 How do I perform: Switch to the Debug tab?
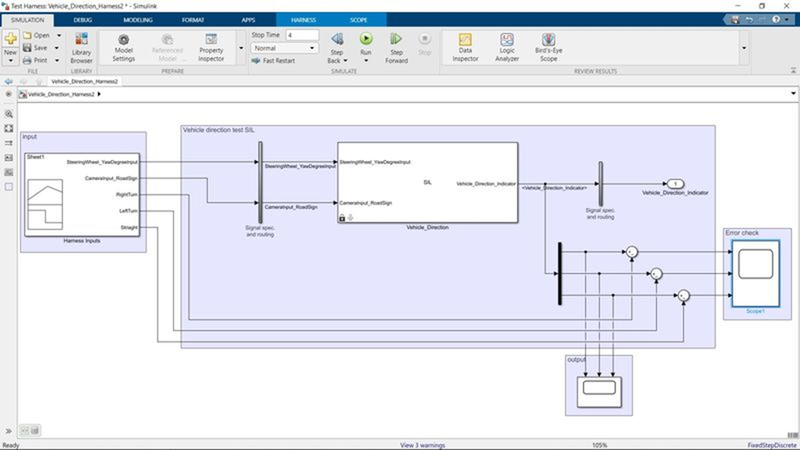click(83, 20)
